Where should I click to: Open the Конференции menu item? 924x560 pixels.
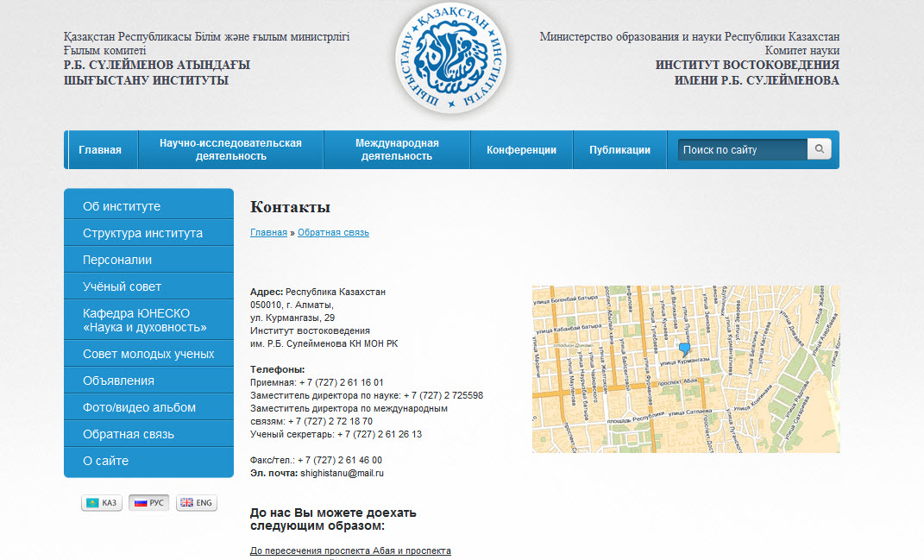pyautogui.click(x=521, y=150)
